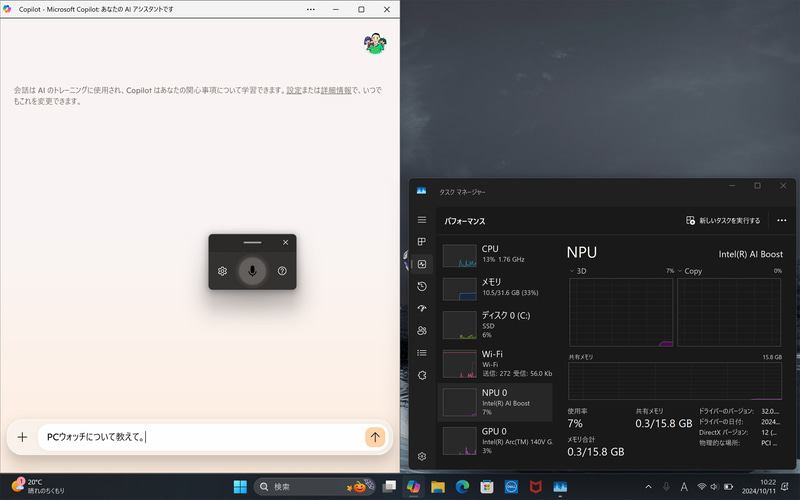Close the voice typing popup

[x=286, y=242]
